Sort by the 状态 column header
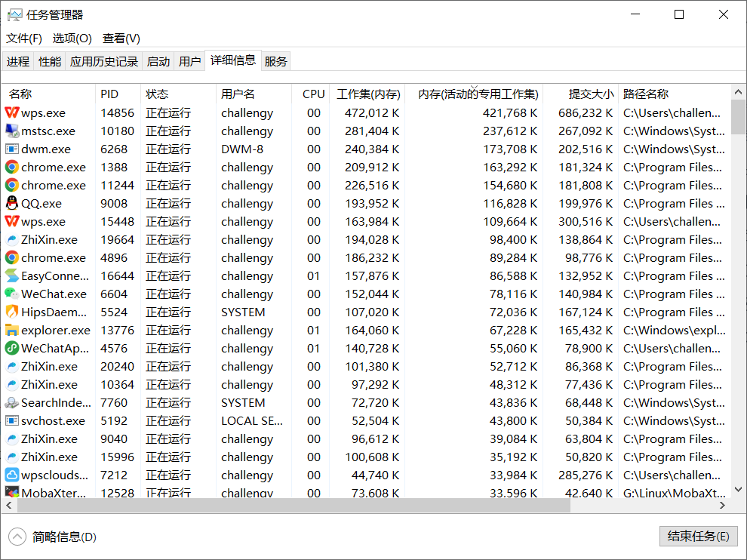This screenshot has height=560, width=747. [x=178, y=94]
